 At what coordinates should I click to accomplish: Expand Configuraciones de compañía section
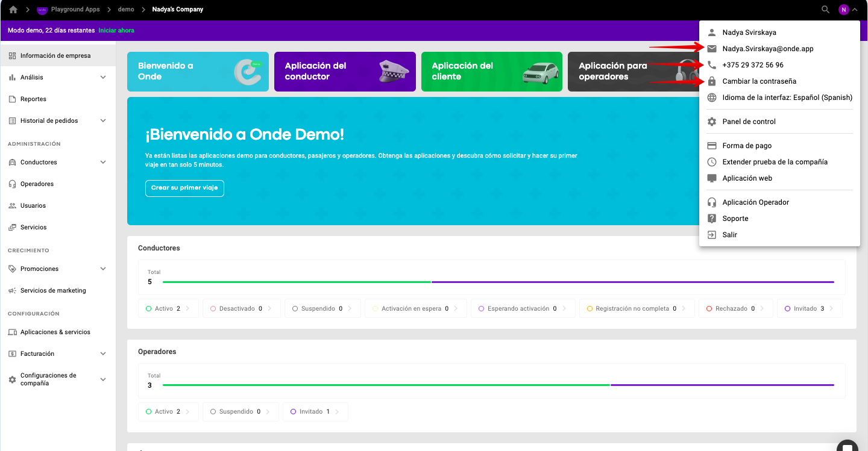point(103,379)
